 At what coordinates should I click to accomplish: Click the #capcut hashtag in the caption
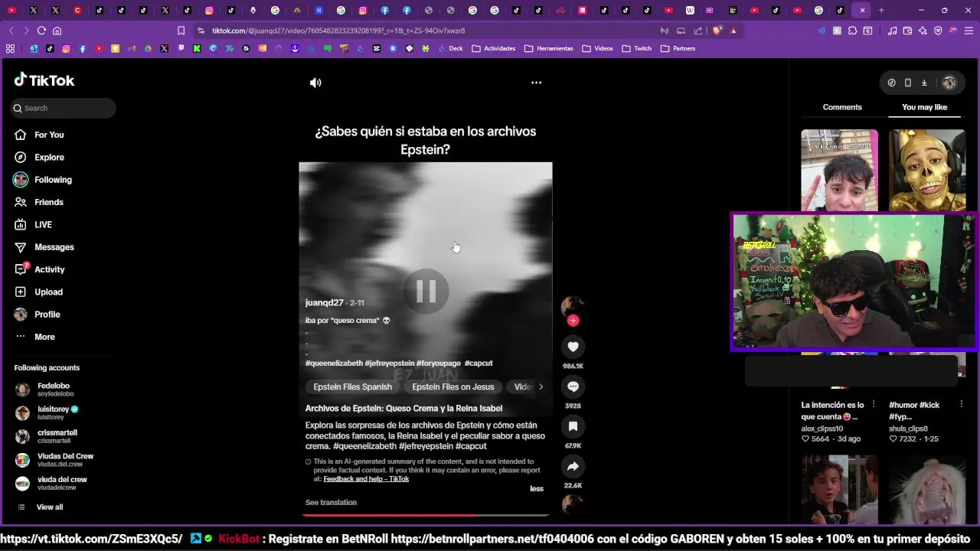point(479,363)
